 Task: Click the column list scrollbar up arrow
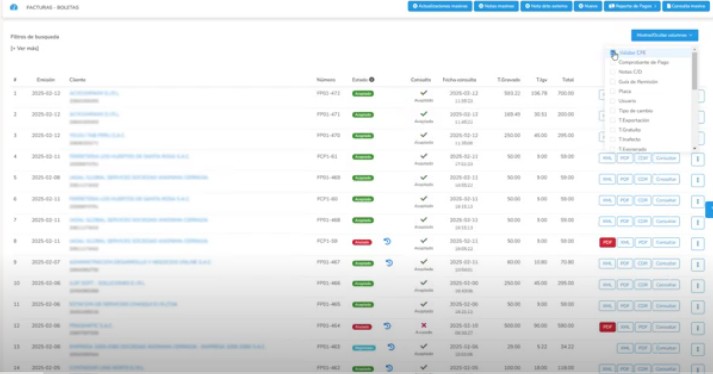694,49
